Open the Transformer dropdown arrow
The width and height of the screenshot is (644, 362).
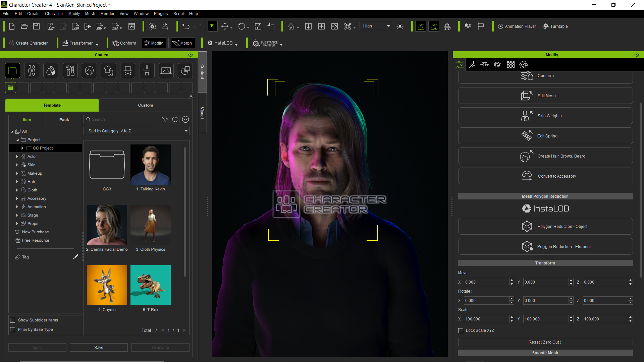97,45
